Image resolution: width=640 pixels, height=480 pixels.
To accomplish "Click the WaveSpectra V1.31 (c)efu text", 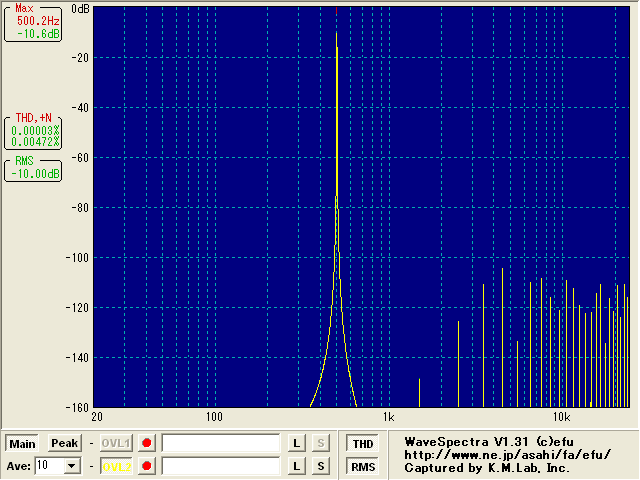I will coord(489,442).
